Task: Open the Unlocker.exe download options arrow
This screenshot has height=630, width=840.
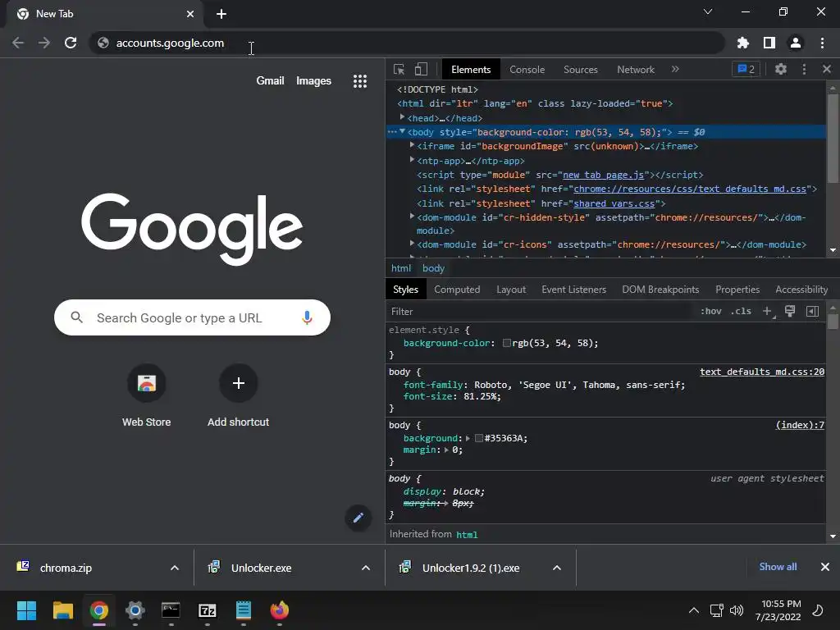Action: tap(365, 568)
